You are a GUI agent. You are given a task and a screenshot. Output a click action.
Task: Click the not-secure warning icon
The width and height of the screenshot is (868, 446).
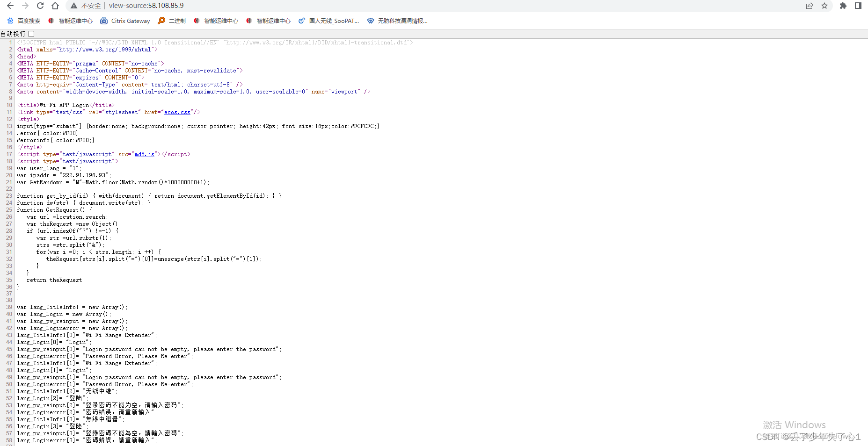74,6
